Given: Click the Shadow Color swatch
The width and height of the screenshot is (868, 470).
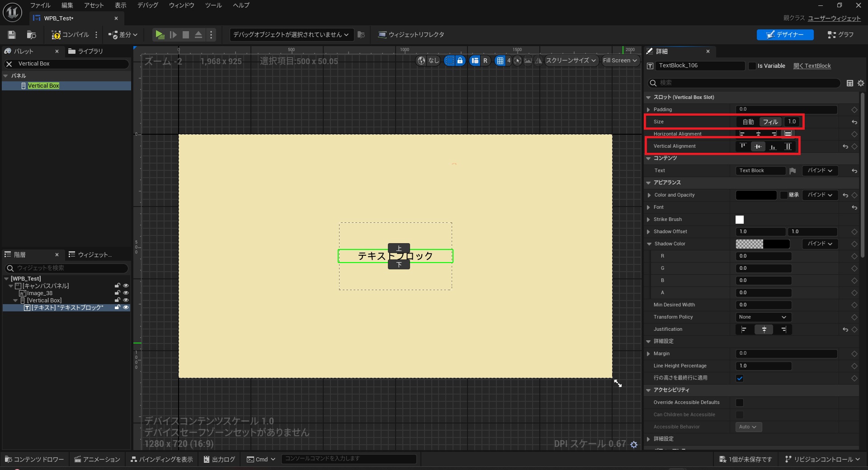Looking at the screenshot, I should click(763, 244).
